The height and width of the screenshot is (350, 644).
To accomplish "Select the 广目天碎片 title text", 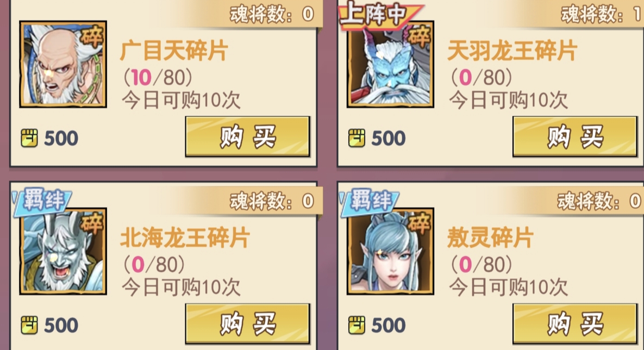I will tap(174, 51).
